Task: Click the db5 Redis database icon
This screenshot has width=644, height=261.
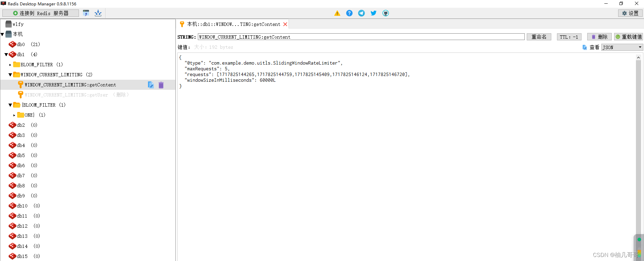Action: (12, 155)
